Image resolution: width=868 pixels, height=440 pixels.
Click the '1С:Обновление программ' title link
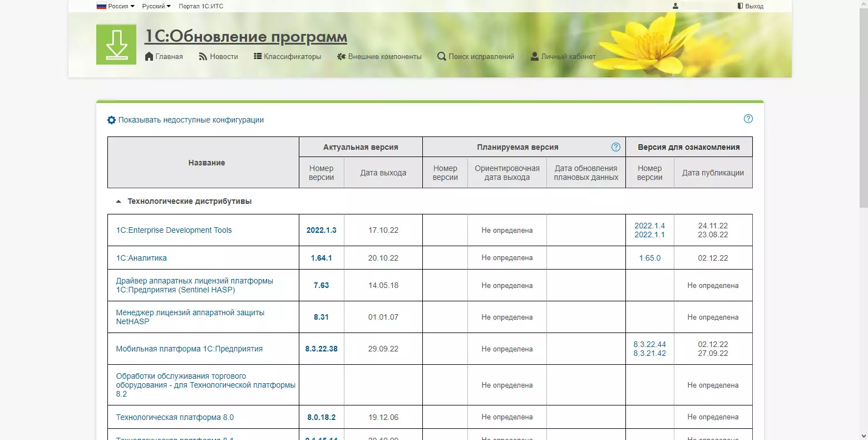click(x=246, y=37)
